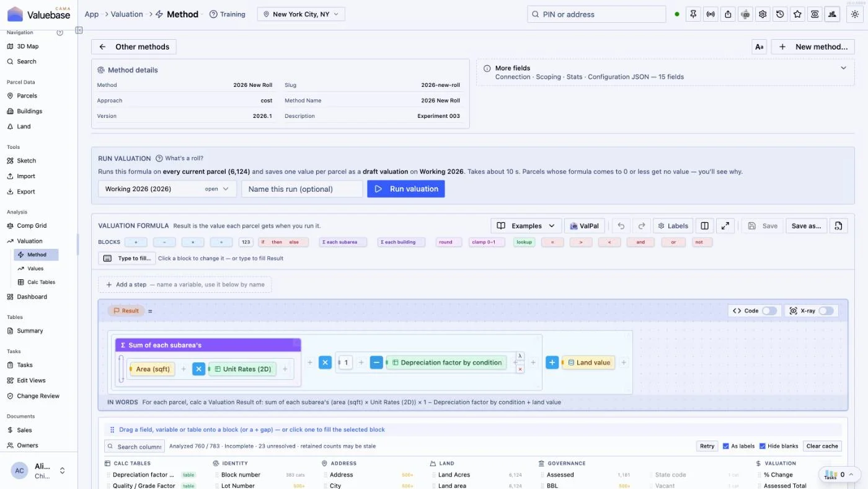
Task: Click the lookup block chip
Action: [x=524, y=242]
